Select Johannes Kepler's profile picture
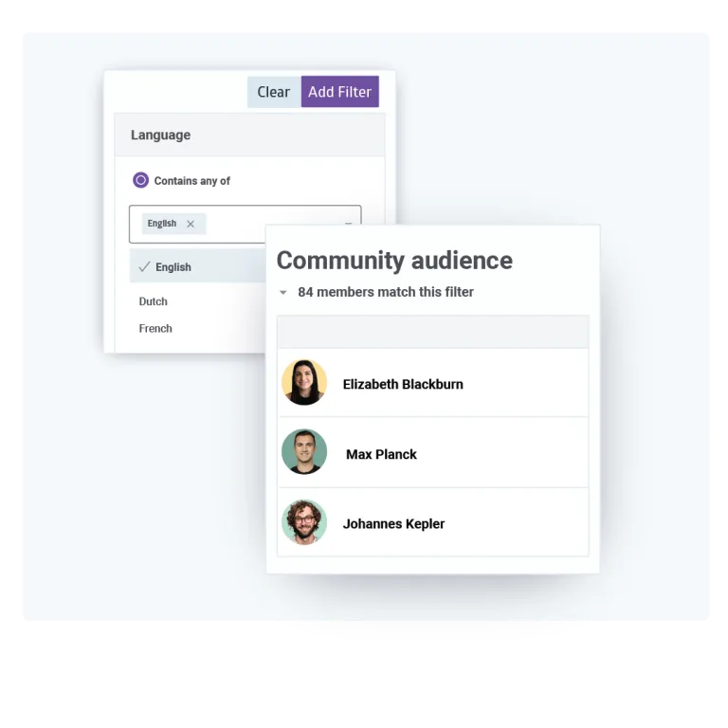Viewport: 728px width, 728px height. [304, 522]
